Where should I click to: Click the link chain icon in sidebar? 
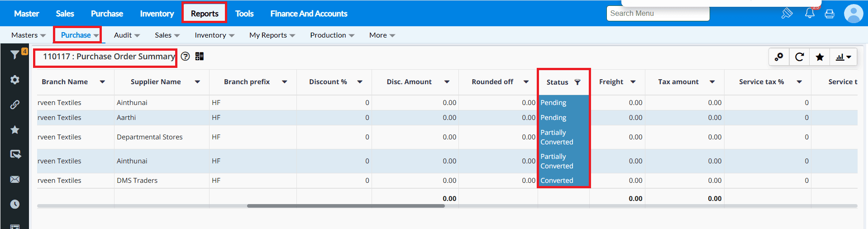coord(15,105)
